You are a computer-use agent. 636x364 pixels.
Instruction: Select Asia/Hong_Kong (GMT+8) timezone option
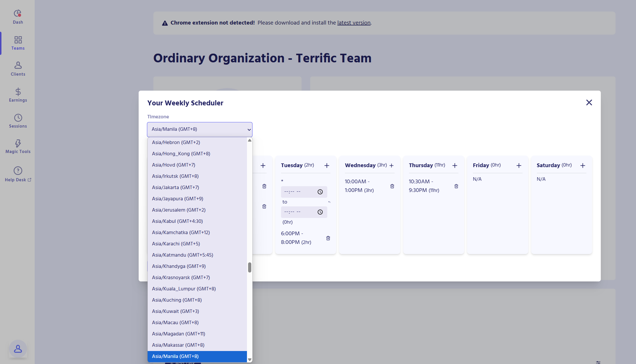181,154
